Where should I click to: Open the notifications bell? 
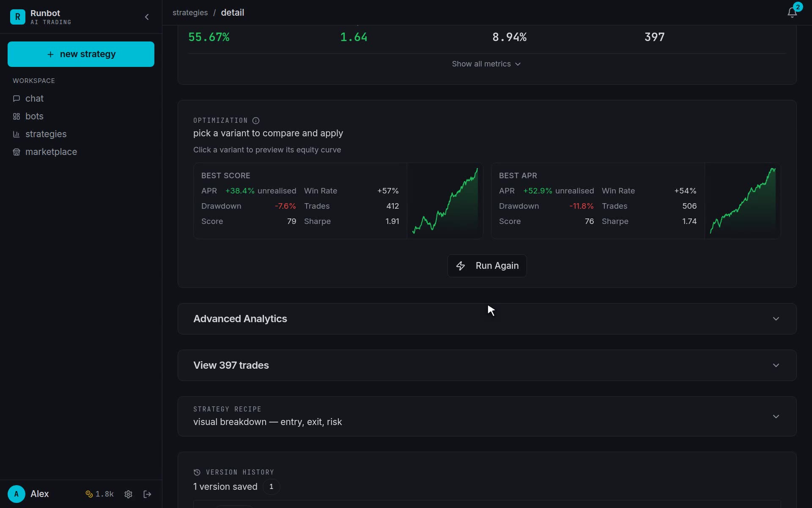tap(792, 13)
